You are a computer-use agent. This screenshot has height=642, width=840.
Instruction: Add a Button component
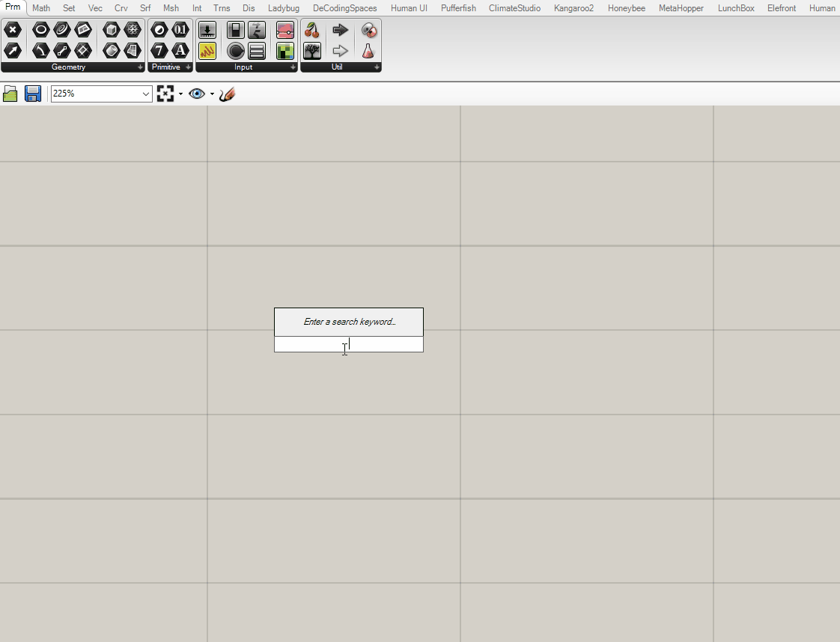click(236, 51)
